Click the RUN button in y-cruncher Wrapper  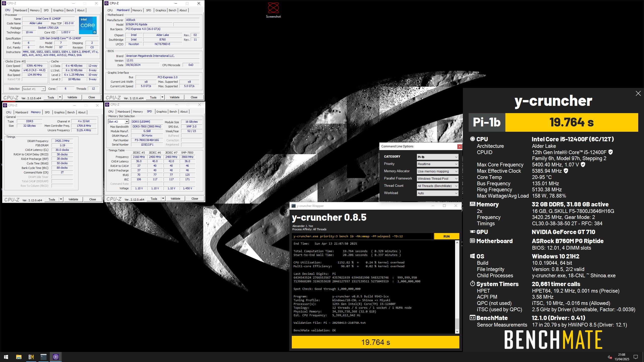click(447, 236)
